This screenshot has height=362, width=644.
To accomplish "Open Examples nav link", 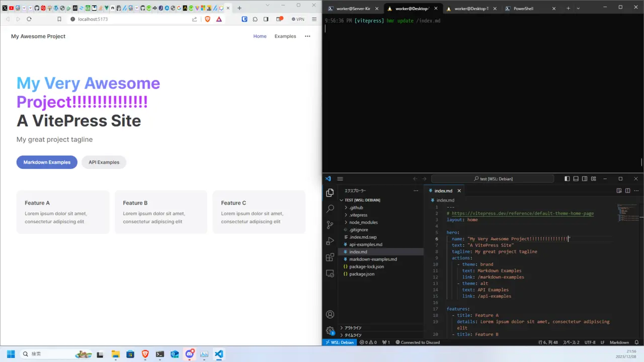I will 285,36.
